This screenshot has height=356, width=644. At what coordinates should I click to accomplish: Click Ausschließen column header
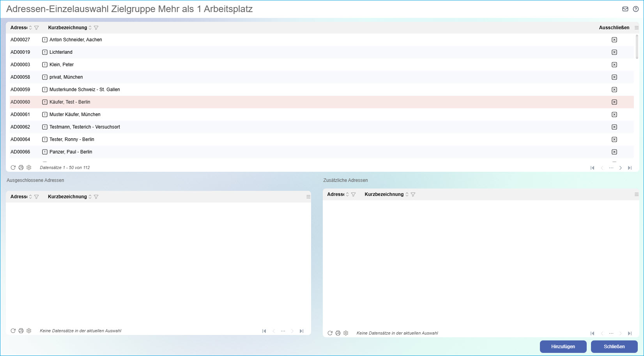tap(614, 28)
